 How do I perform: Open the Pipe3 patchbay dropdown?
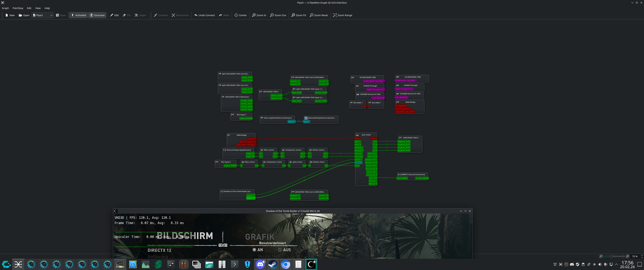click(x=42, y=15)
